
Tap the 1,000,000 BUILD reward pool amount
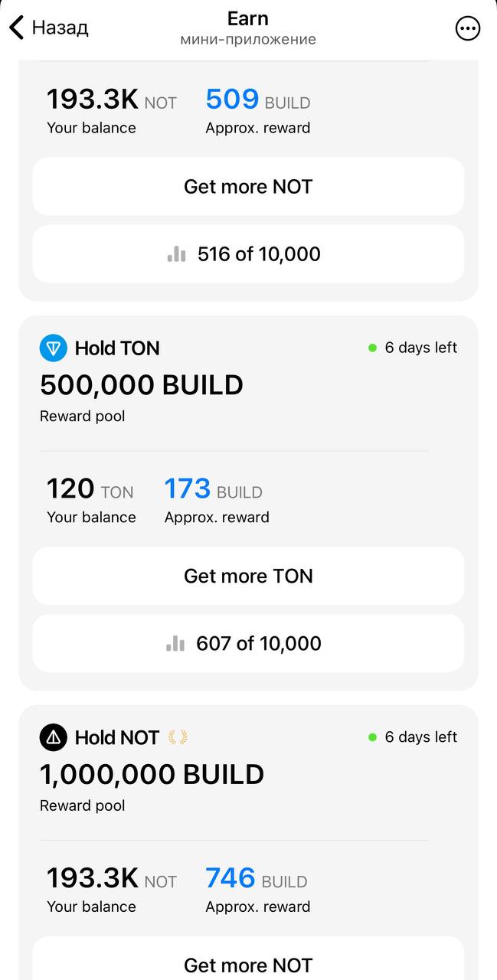click(152, 774)
